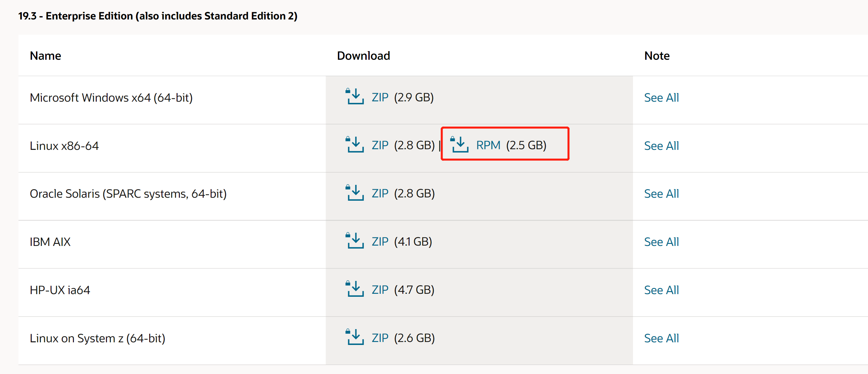Download Linux x86-64 RPM (2.5 GB) link
Image resolution: width=868 pixels, height=374 pixels.
[x=488, y=146]
